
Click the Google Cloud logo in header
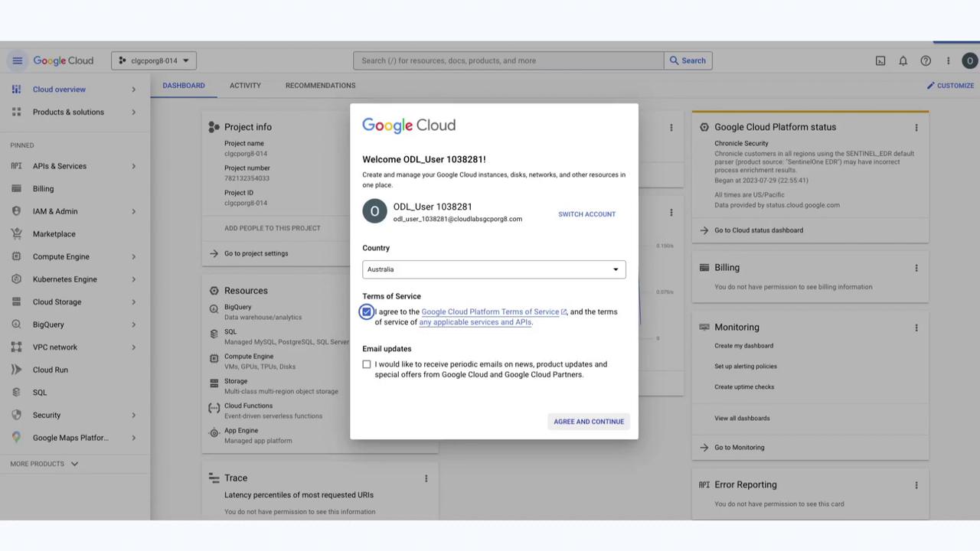click(63, 60)
